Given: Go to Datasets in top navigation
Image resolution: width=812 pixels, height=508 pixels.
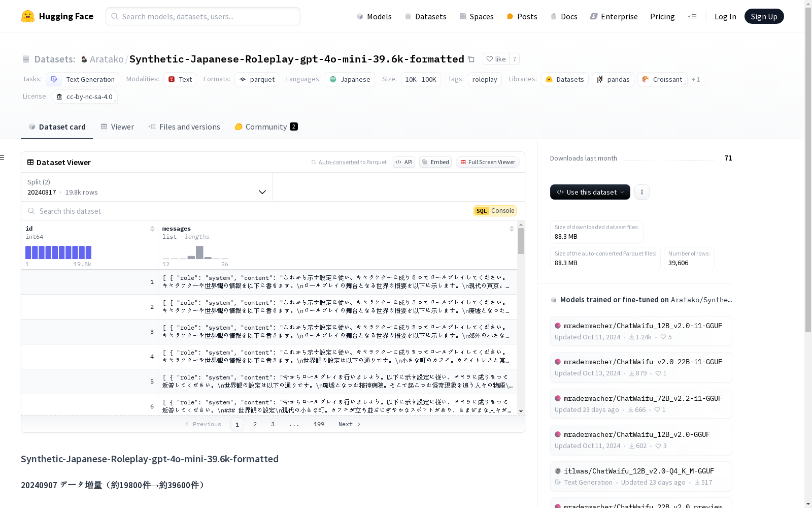Looking at the screenshot, I should click(425, 16).
